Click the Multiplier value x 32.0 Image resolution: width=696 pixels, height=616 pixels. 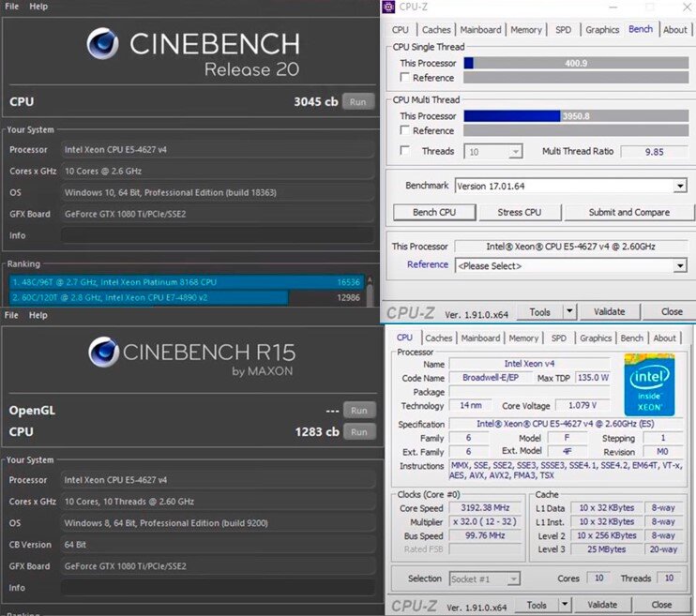(485, 521)
